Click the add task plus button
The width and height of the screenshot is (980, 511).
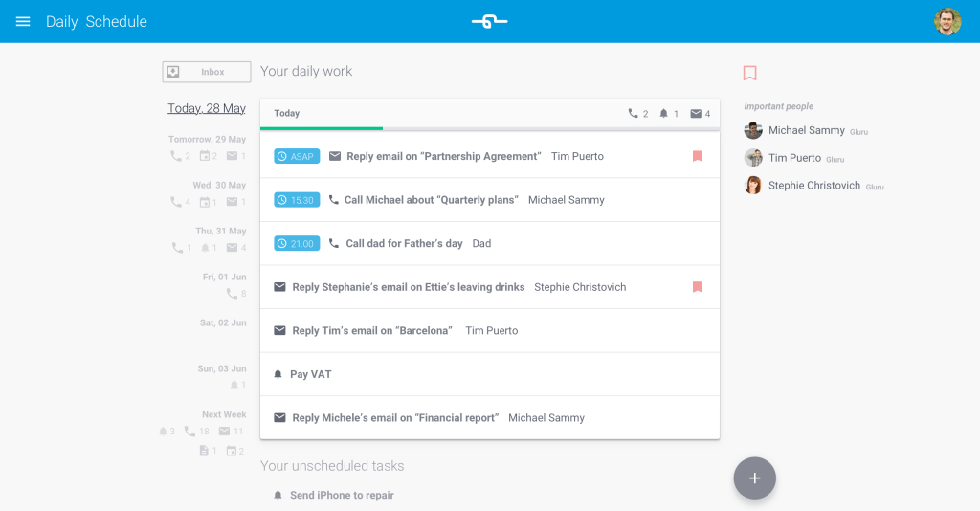pos(755,478)
